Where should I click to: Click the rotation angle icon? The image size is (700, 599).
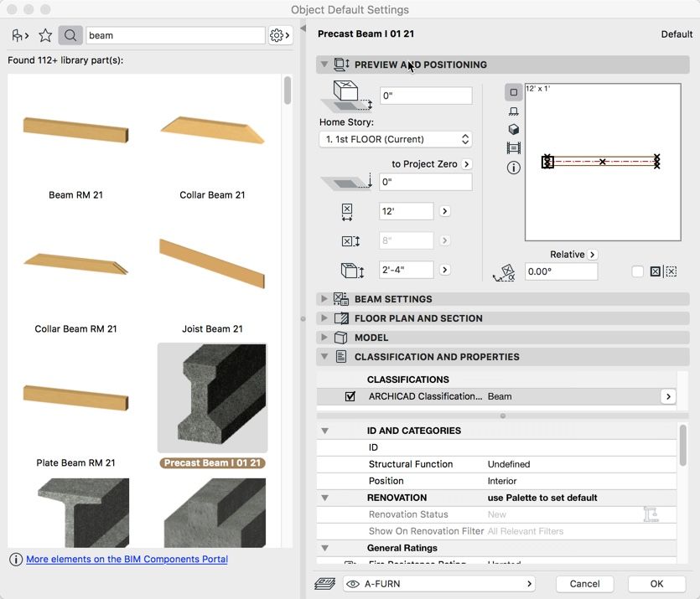coord(505,272)
